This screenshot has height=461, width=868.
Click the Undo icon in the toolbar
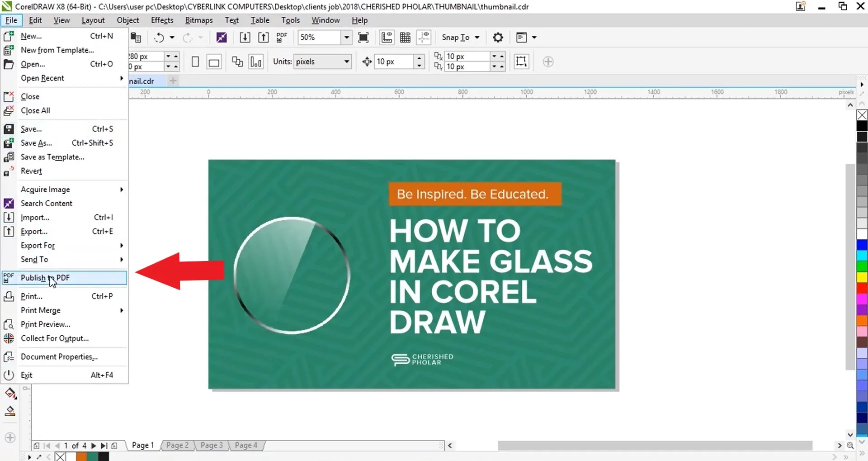[x=159, y=37]
